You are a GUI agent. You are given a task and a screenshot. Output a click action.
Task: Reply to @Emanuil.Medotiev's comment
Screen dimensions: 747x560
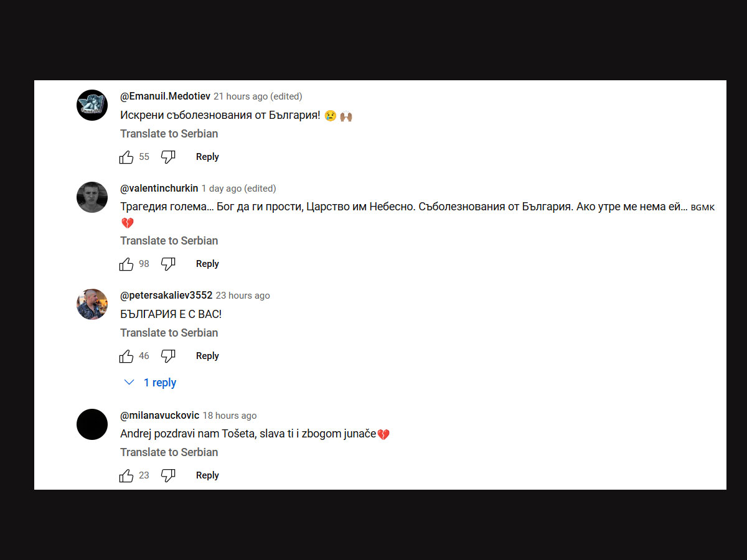coord(207,157)
